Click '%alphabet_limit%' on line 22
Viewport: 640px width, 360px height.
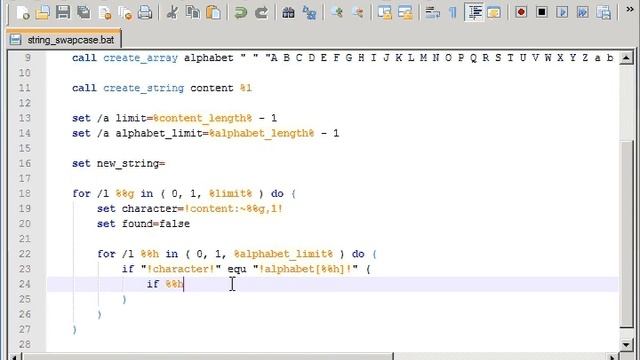point(284,254)
